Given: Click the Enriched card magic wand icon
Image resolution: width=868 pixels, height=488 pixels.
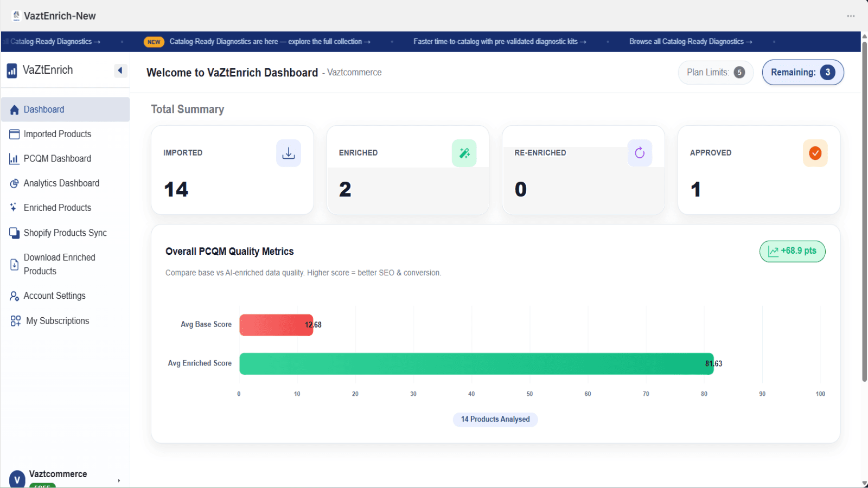Looking at the screenshot, I should click(464, 153).
